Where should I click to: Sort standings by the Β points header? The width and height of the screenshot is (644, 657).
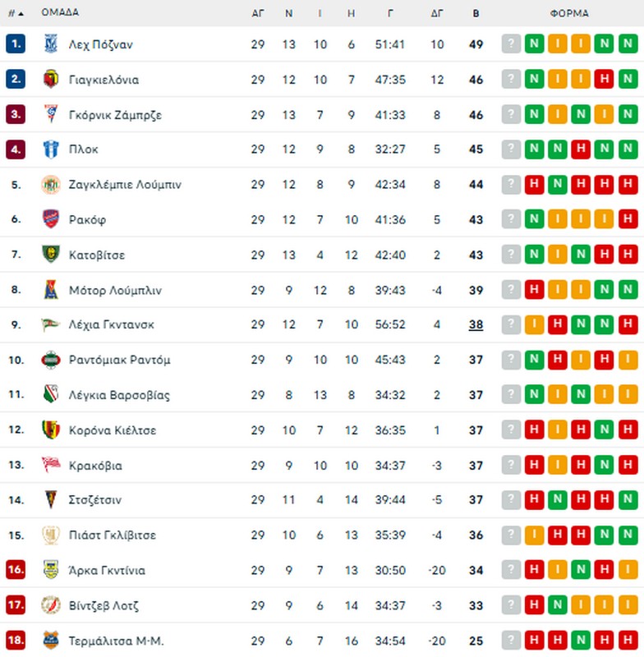476,12
